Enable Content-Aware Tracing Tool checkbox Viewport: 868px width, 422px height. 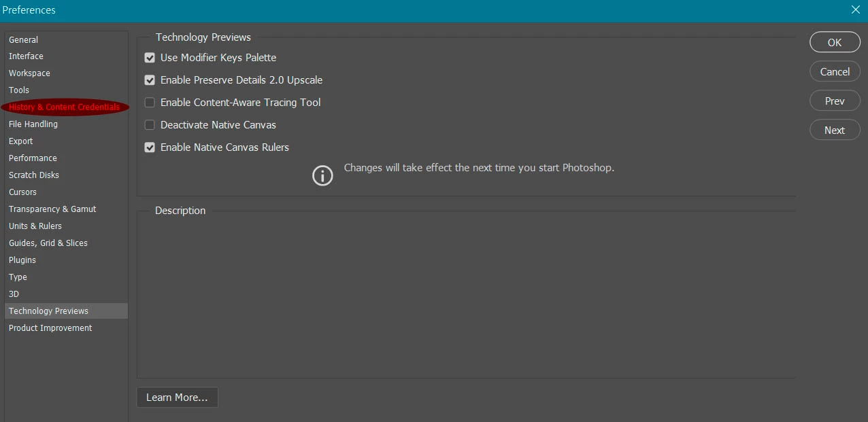(x=150, y=103)
